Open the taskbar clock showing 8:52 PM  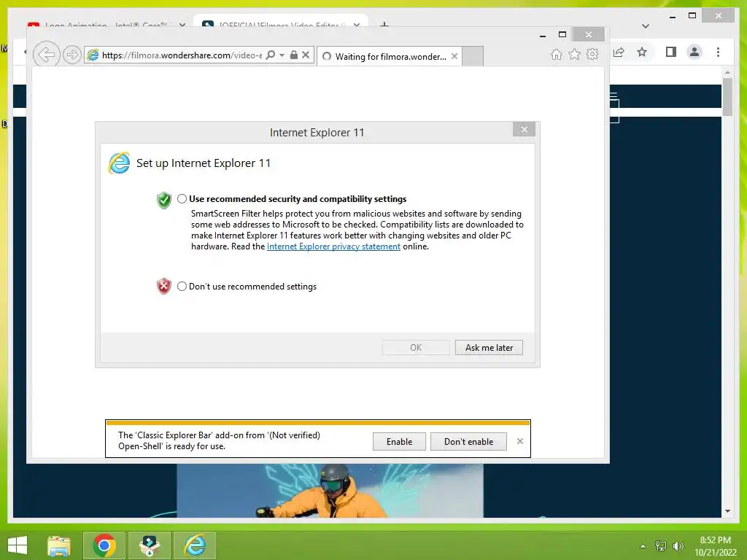[x=715, y=546]
